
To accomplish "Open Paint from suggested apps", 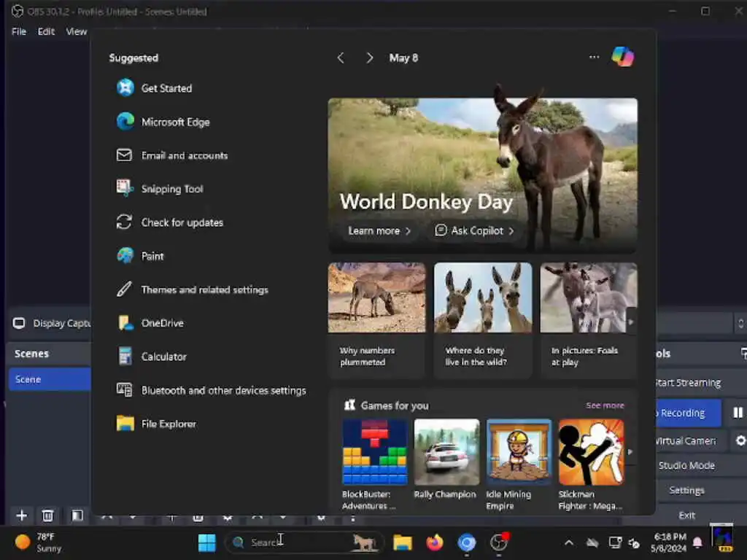I will pos(152,256).
